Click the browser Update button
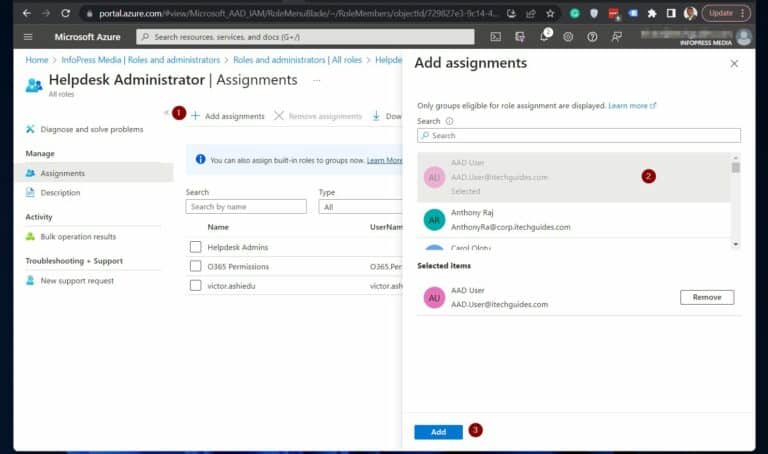Screen dimensions: 768x454 [x=726, y=13]
